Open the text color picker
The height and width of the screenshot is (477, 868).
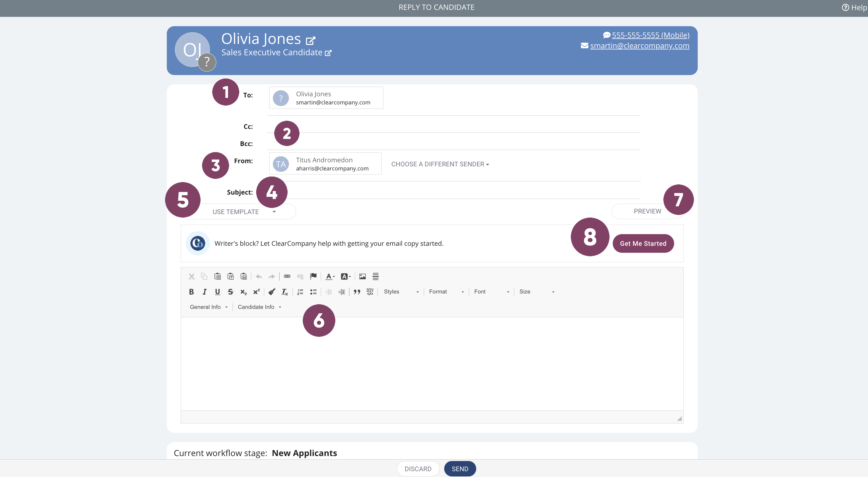[x=330, y=276]
